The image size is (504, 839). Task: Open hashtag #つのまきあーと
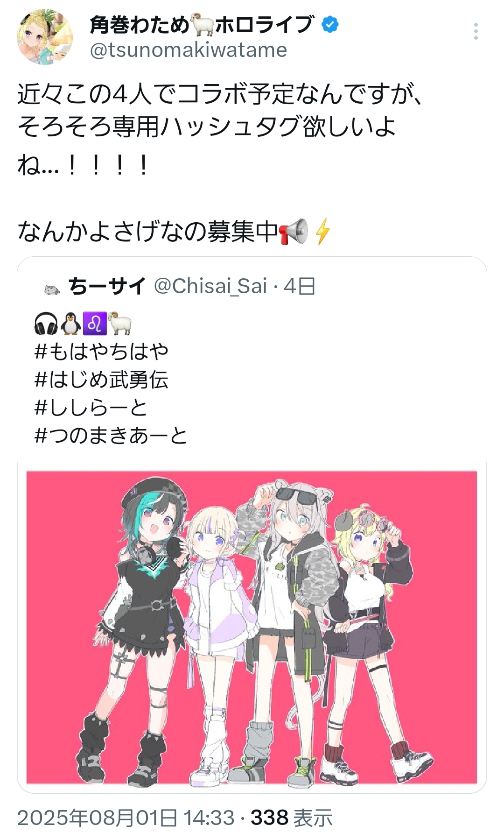pos(111,435)
